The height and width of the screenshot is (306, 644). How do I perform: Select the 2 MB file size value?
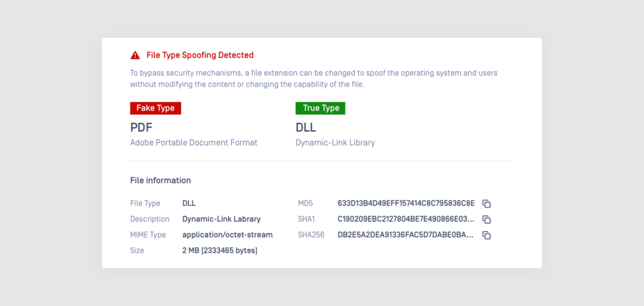(x=219, y=251)
